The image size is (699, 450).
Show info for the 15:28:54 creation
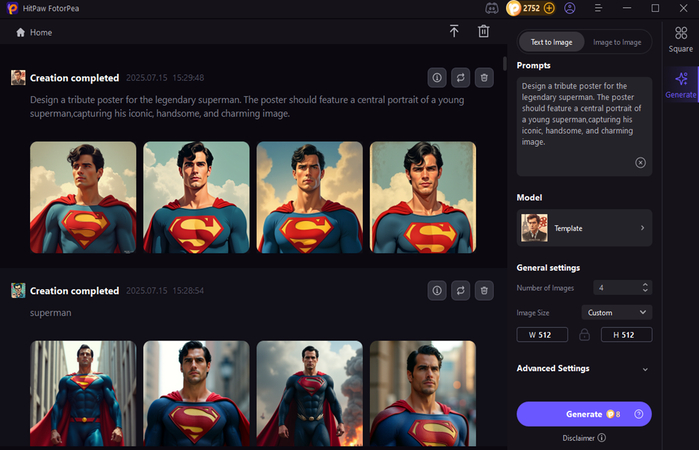437,290
